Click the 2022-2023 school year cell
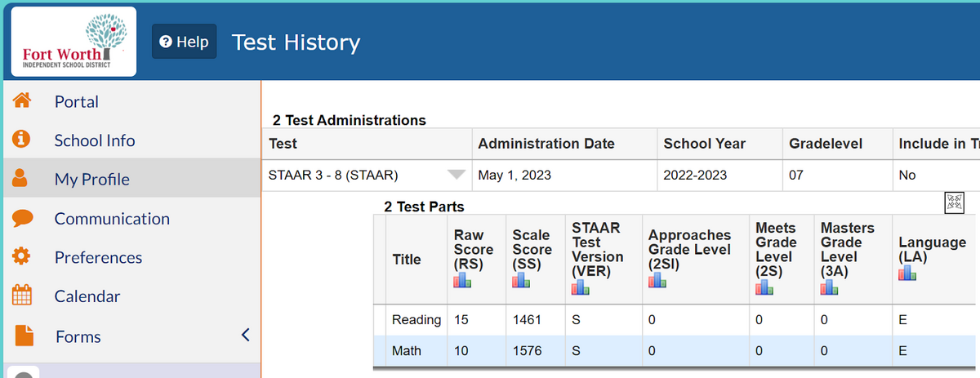Image resolution: width=980 pixels, height=378 pixels. click(719, 176)
